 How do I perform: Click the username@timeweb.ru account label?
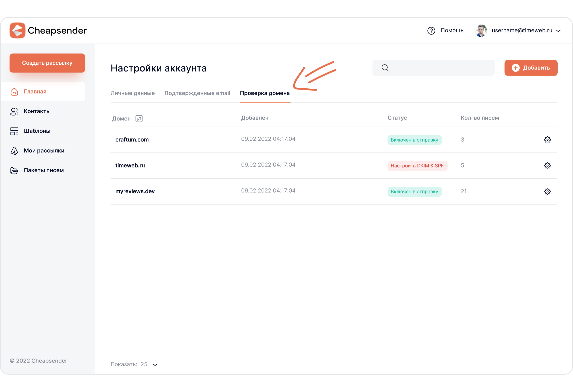522,31
